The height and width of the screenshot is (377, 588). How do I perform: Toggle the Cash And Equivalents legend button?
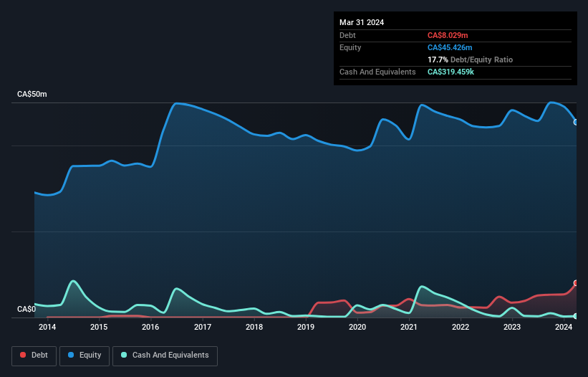[165, 355]
